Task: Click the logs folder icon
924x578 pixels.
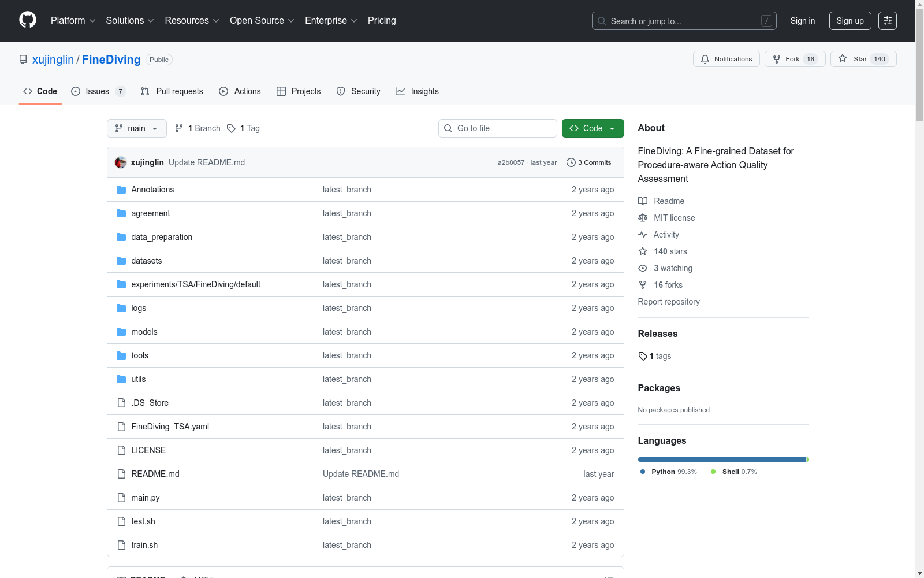Action: (121, 308)
